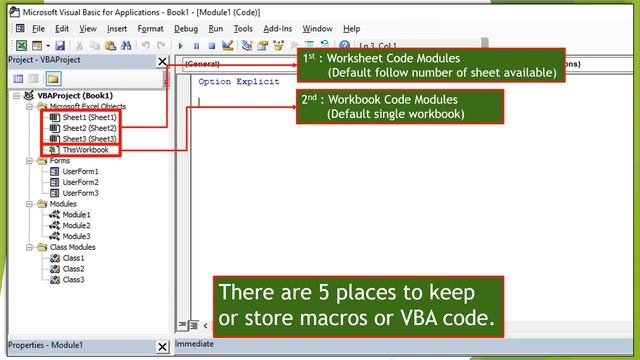Click the Insert UserForm toolbar icon
This screenshot has height=360, width=640.
37,45
